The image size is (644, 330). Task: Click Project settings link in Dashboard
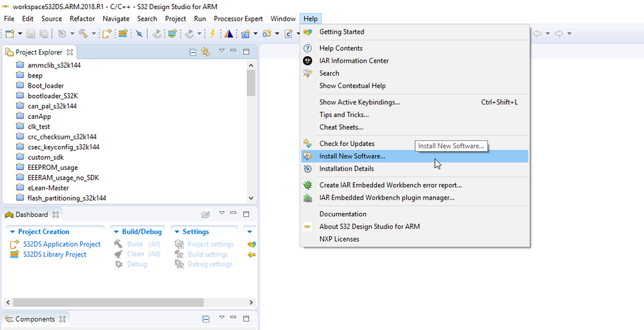click(x=211, y=244)
